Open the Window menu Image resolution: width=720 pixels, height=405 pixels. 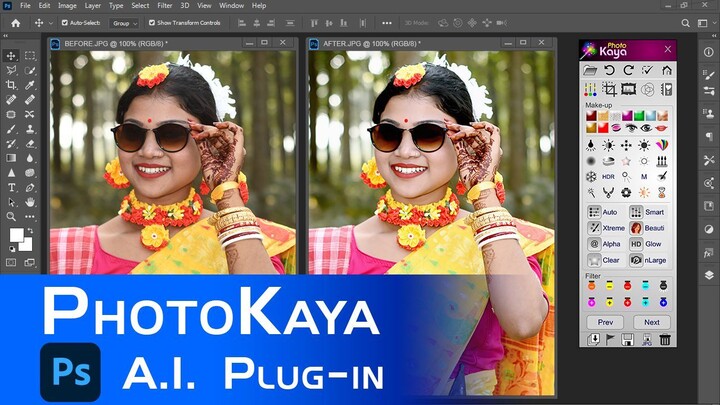pos(231,6)
